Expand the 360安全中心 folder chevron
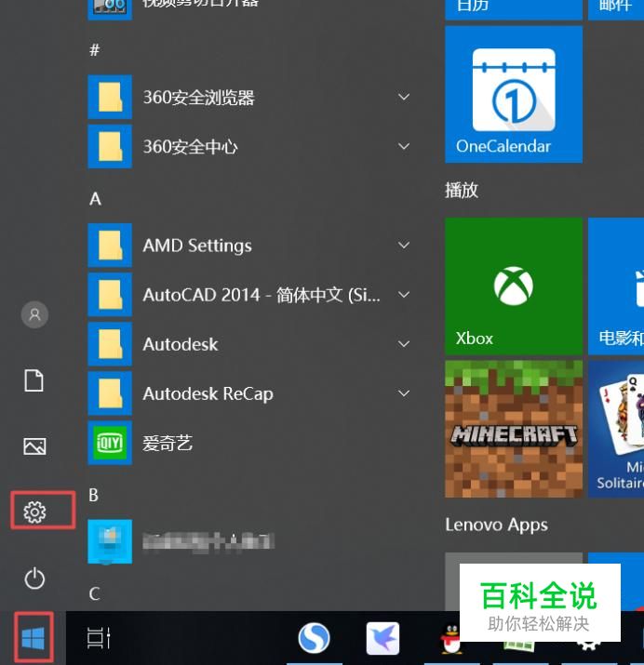The image size is (644, 665). coord(404,146)
